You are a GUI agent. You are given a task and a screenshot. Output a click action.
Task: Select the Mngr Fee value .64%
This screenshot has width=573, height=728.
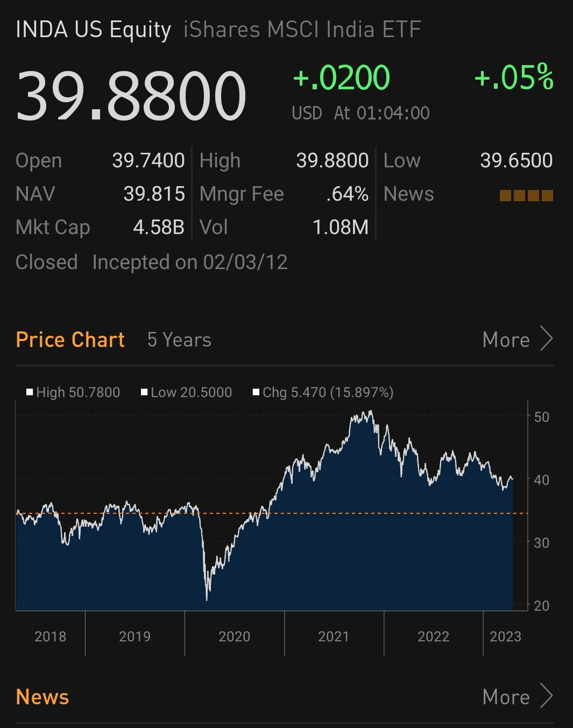(x=348, y=194)
